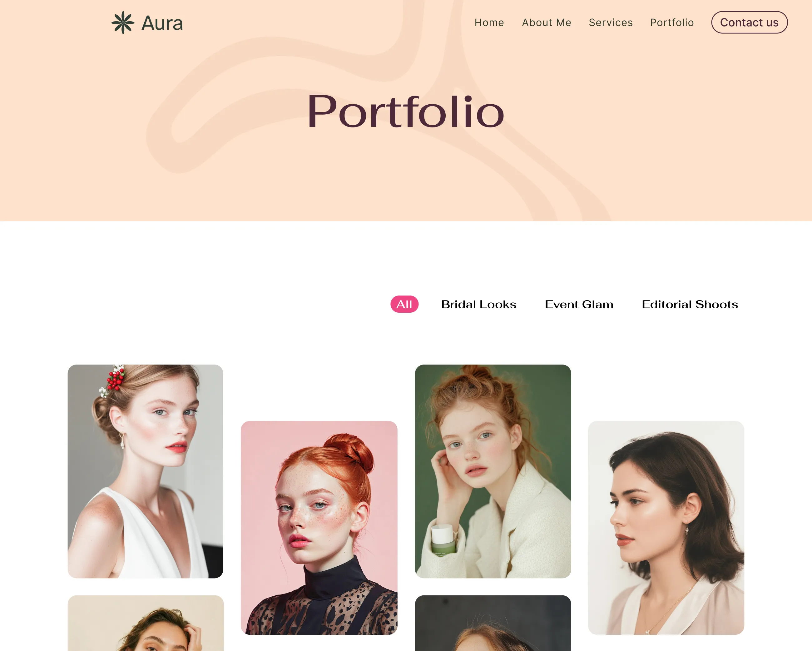
Task: Click the red berries hair accessory
Action: click(x=115, y=379)
